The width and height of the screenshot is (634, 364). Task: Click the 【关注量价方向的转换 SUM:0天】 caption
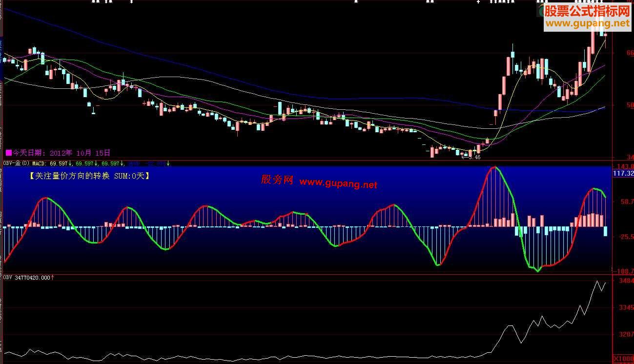point(88,175)
